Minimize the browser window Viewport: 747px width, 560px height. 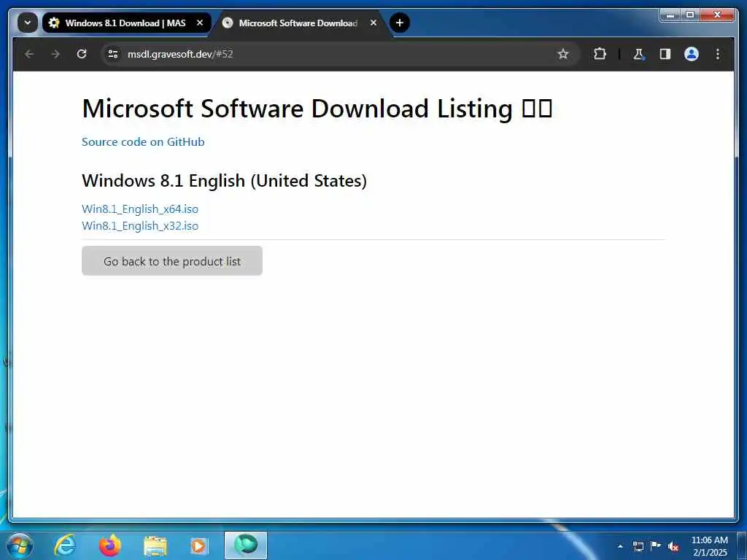670,15
